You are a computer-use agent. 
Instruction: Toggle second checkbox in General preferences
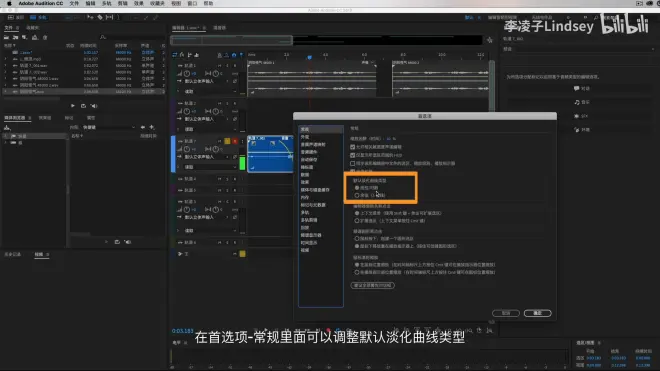[352, 155]
